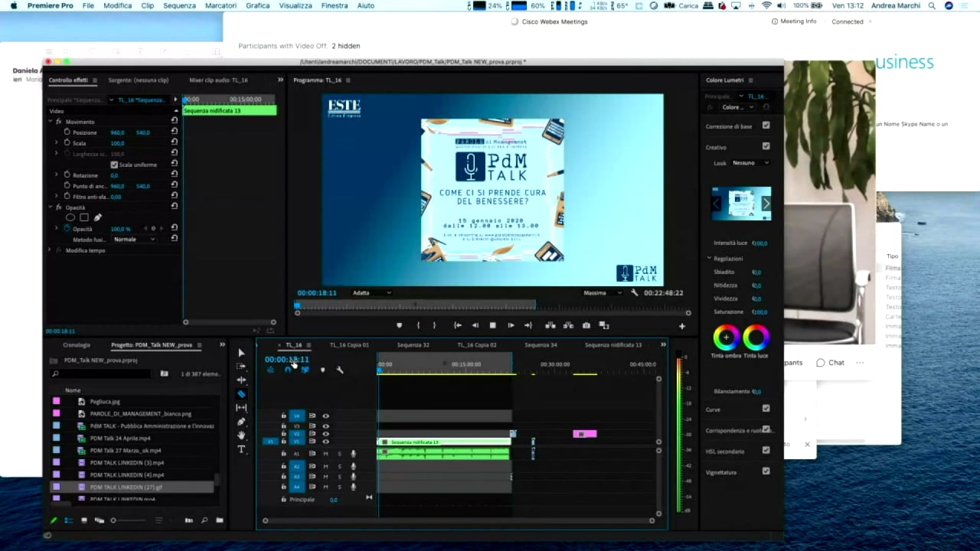Toggle Scala animation stopwatch
Screen dimensions: 980x551
[67, 143]
